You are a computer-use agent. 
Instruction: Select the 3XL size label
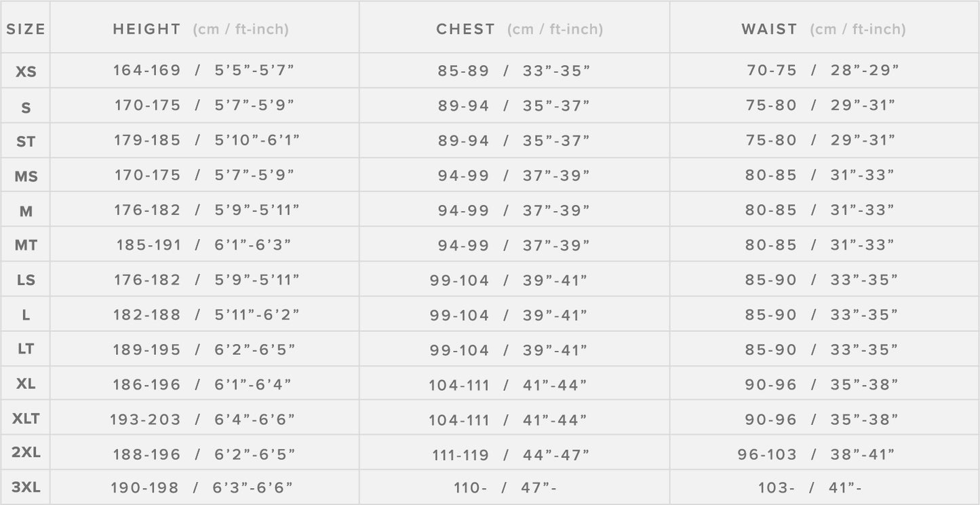pos(26,487)
